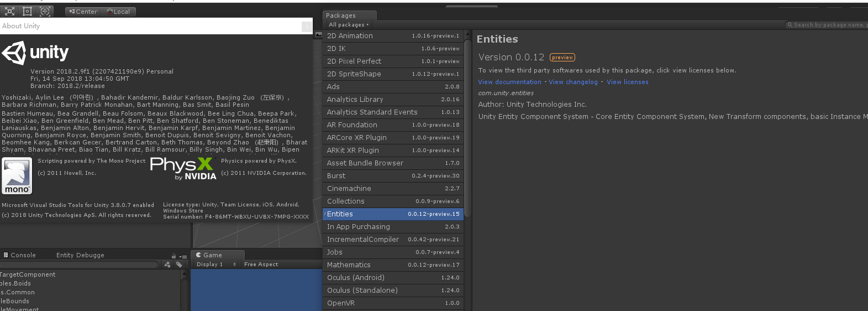Select the Rect transform tool

[x=27, y=11]
